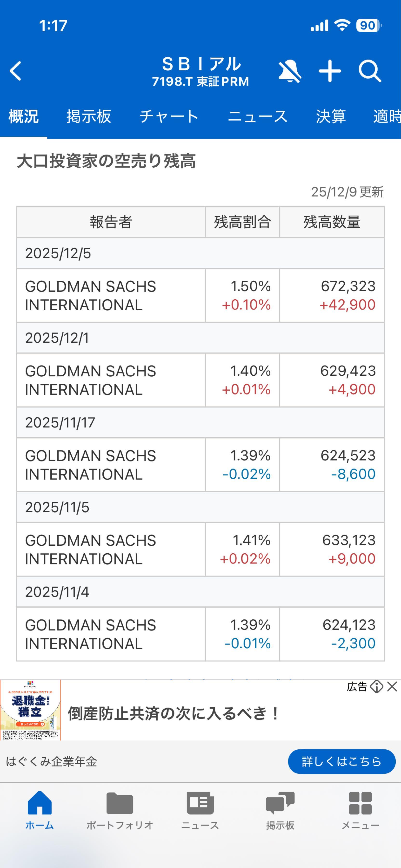Viewport: 401px width, 868px height.
Task: Close the advertisement with X icon
Action: 392,687
